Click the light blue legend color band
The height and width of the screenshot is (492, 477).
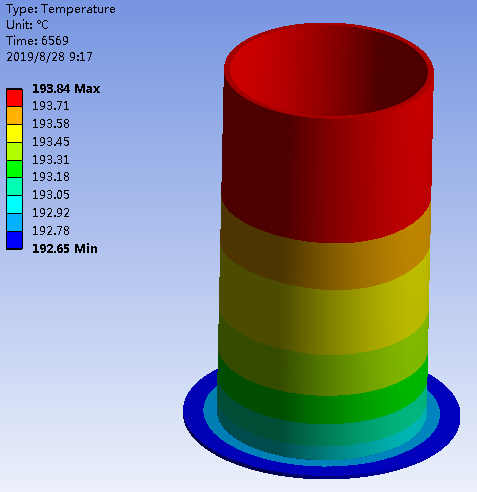point(14,223)
